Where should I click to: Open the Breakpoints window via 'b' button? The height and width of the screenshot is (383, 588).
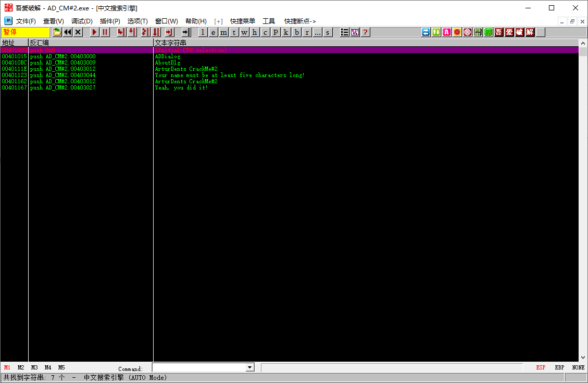(x=296, y=32)
